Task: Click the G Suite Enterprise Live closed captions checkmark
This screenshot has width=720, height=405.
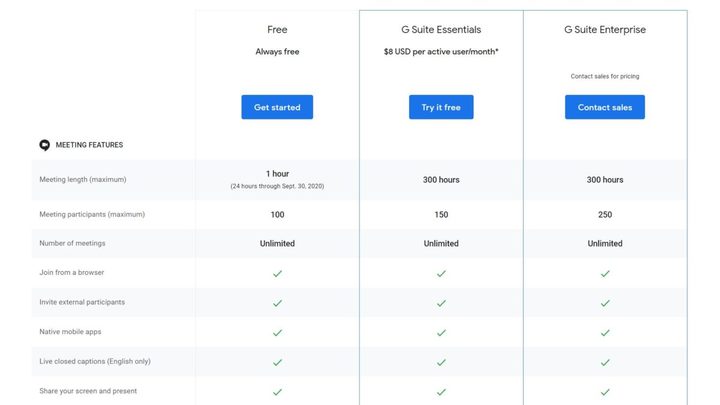Action: pyautogui.click(x=605, y=361)
